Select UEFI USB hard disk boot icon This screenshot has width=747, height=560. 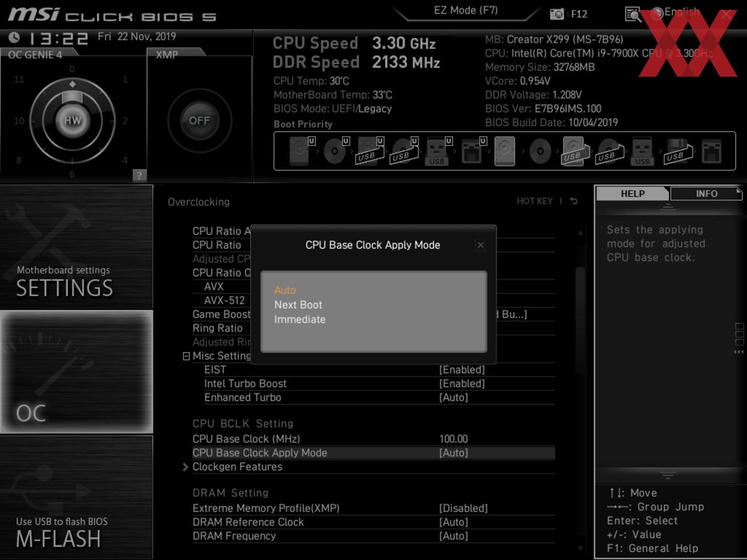(x=370, y=150)
